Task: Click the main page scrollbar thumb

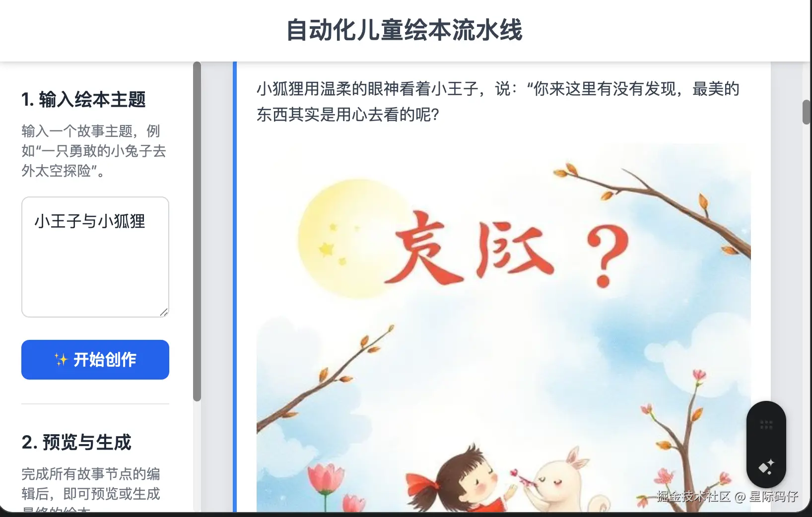Action: coord(807,112)
